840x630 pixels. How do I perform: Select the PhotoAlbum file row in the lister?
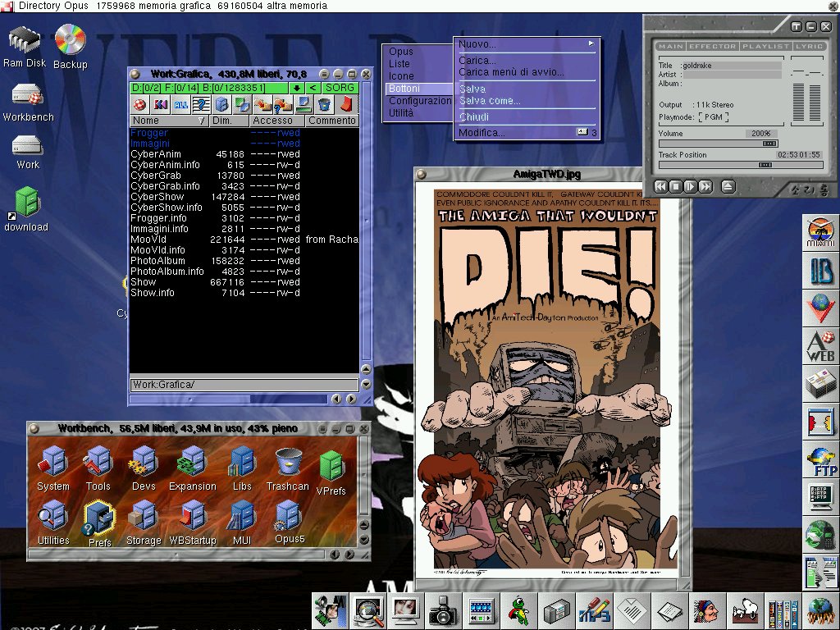[x=244, y=261]
